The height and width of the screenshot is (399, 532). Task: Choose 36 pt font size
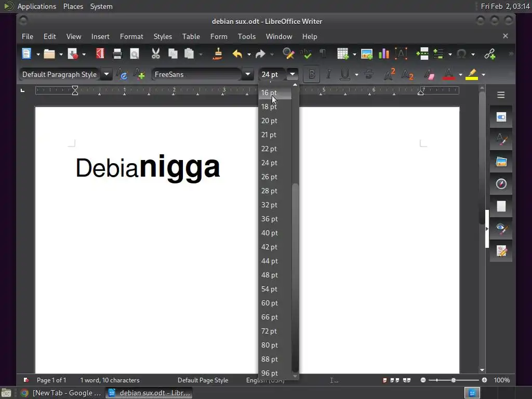[275, 219]
